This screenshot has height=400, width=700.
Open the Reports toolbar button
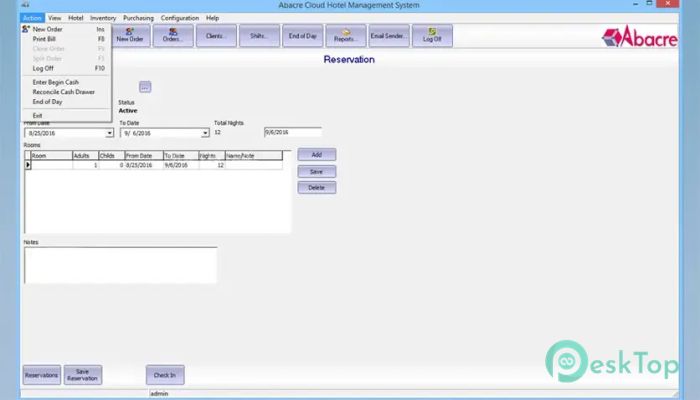[346, 36]
